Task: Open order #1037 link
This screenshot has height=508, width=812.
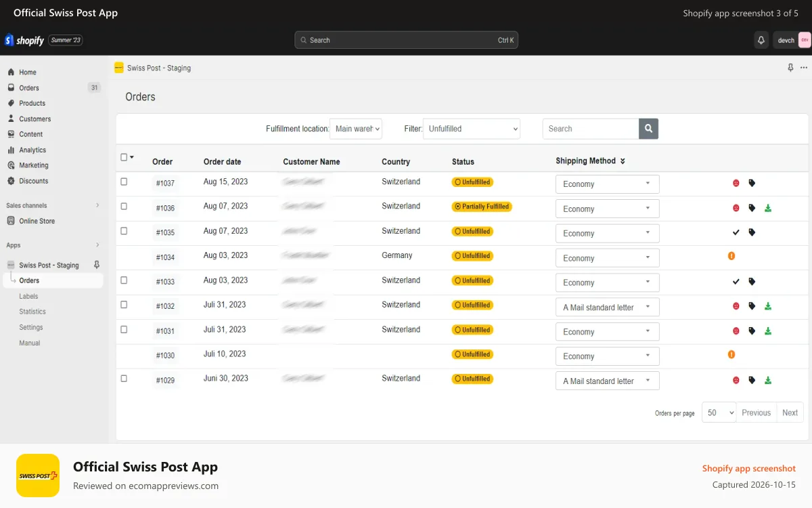Action: [165, 184]
